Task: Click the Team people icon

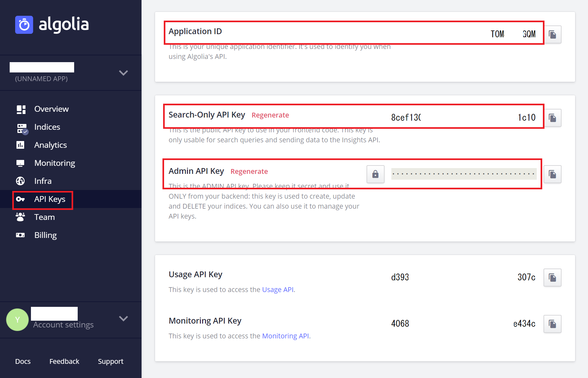Action: tap(20, 217)
